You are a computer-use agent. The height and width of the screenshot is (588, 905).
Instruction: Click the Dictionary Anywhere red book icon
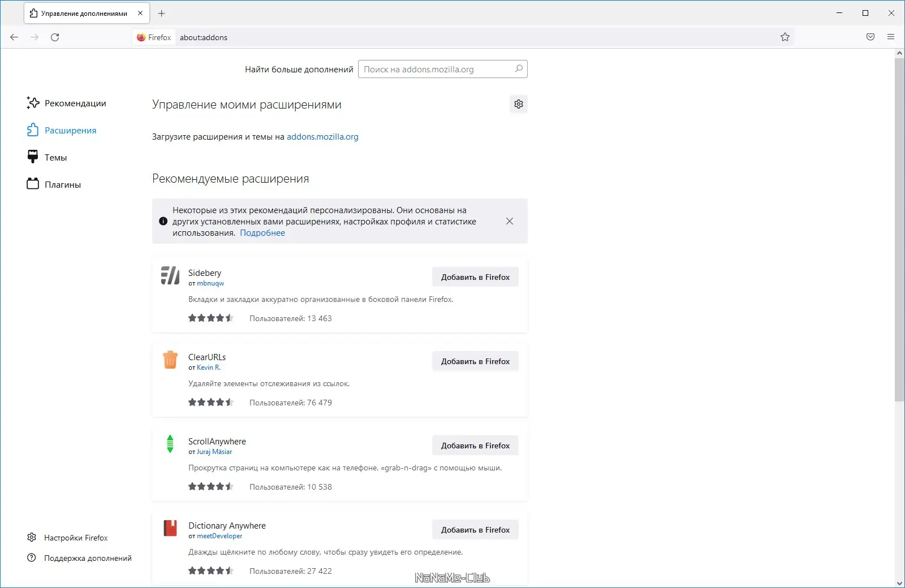[x=170, y=528]
